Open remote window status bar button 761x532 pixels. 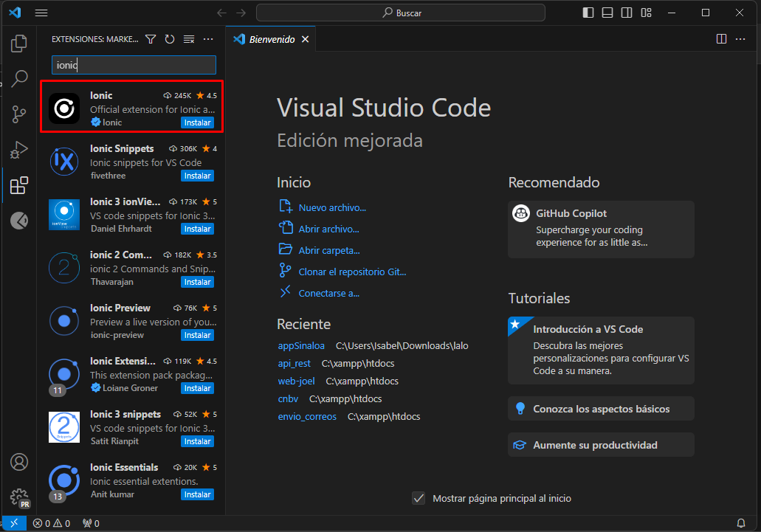point(14,523)
